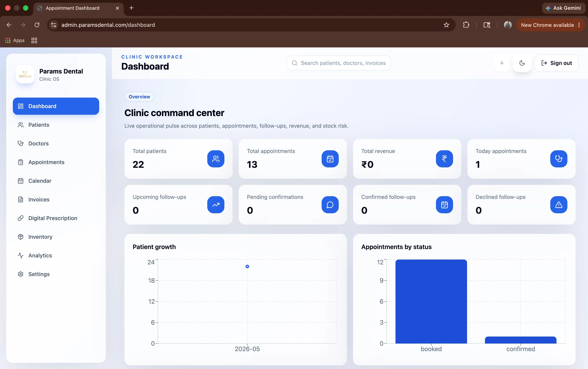Click the Total appointments value 13
The height and width of the screenshot is (369, 588).
(252, 164)
